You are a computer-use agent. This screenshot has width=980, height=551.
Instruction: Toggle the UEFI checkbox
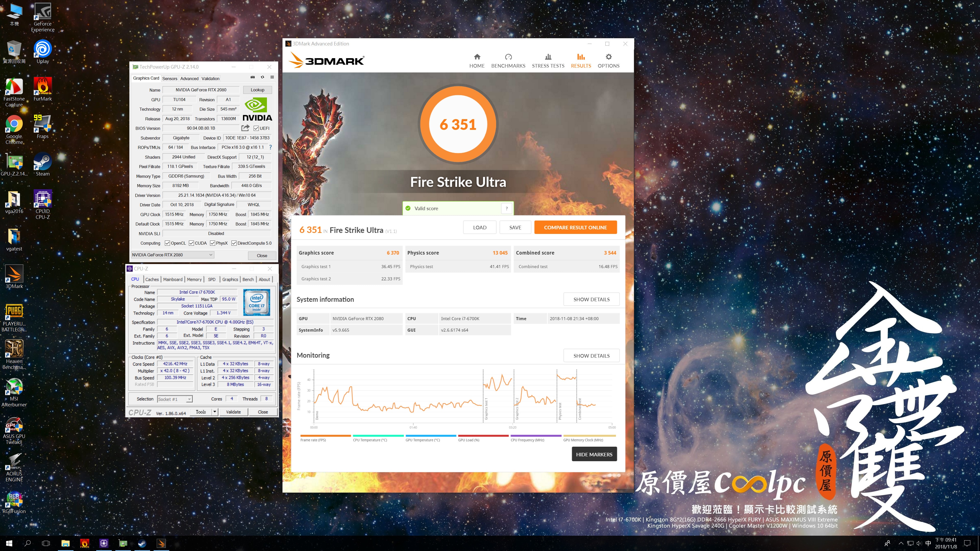(256, 128)
